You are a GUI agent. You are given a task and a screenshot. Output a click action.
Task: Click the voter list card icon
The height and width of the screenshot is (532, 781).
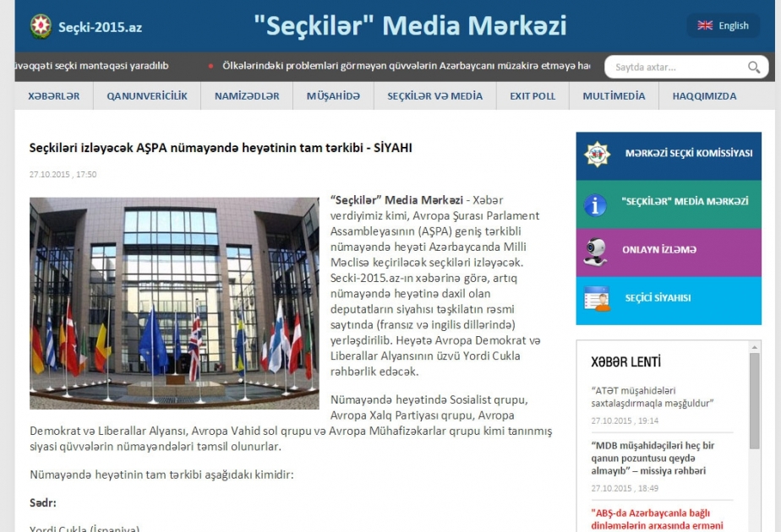tap(598, 299)
